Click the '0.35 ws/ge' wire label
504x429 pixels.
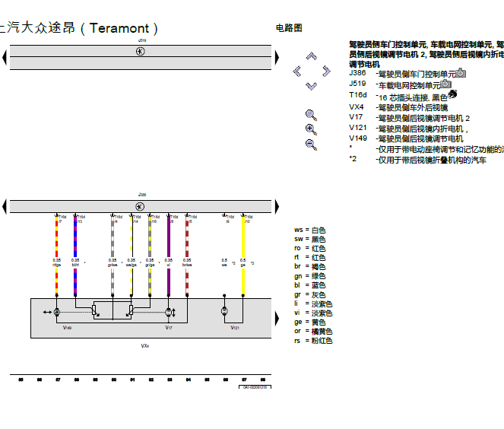click(132, 262)
